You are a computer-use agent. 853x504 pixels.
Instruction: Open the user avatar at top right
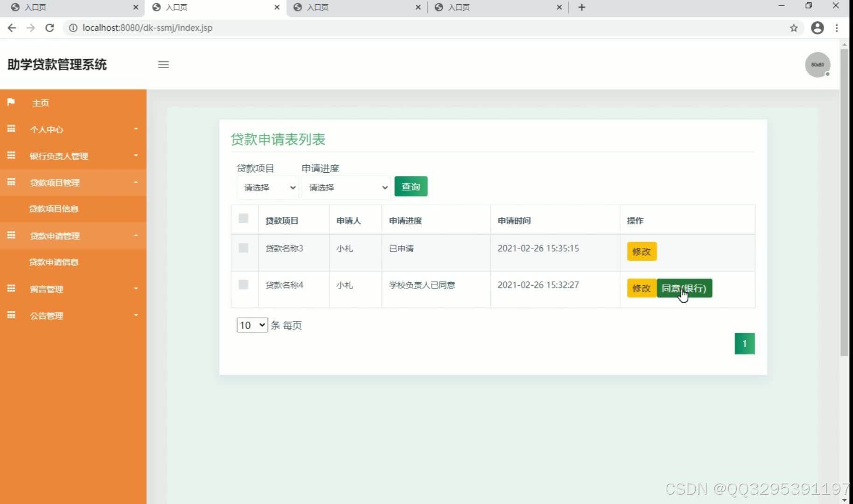(818, 65)
